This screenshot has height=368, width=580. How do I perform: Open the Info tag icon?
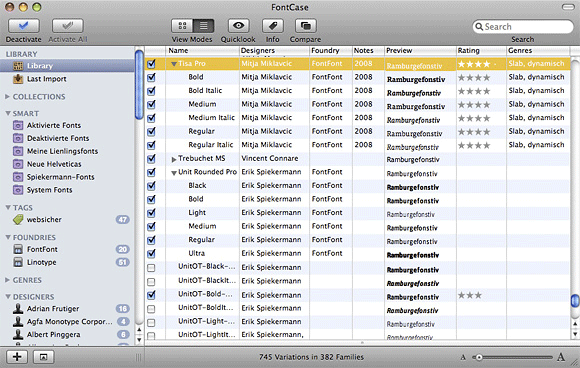click(273, 26)
